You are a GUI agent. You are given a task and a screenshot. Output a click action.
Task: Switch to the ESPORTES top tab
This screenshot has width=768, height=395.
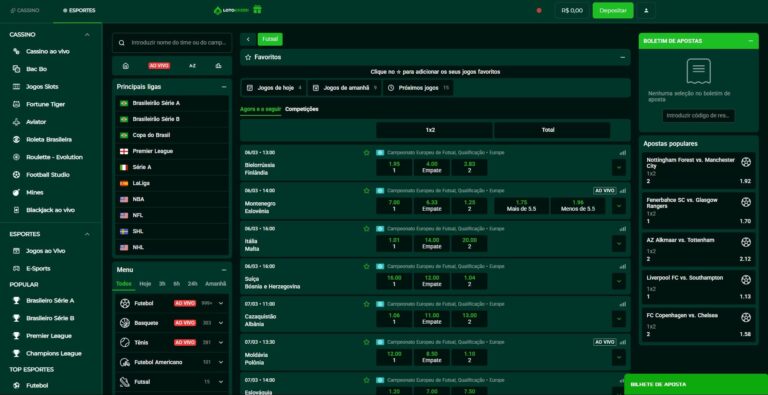79,10
